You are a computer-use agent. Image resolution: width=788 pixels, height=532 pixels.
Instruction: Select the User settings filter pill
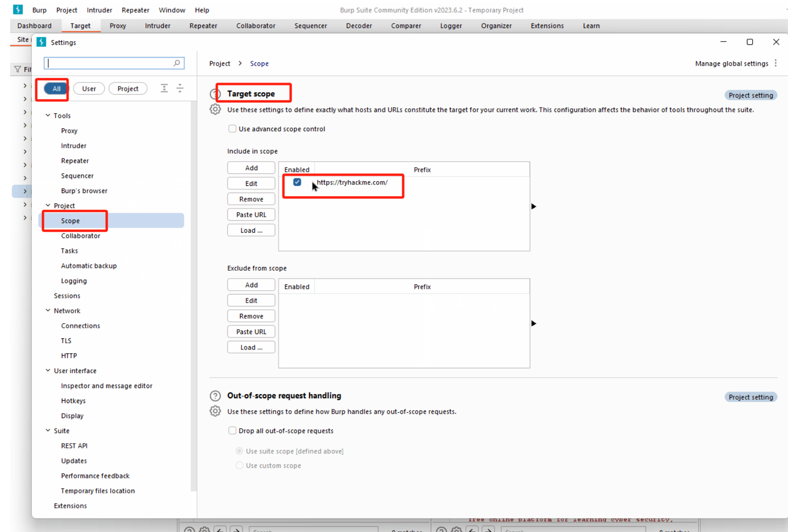click(89, 89)
